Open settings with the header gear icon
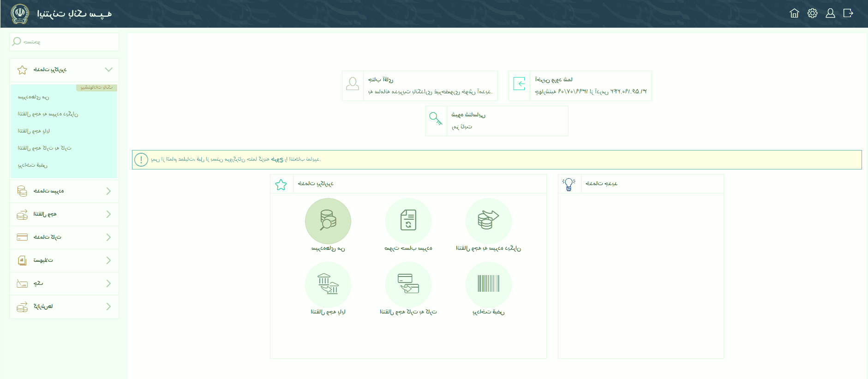This screenshot has width=868, height=379. click(x=812, y=13)
